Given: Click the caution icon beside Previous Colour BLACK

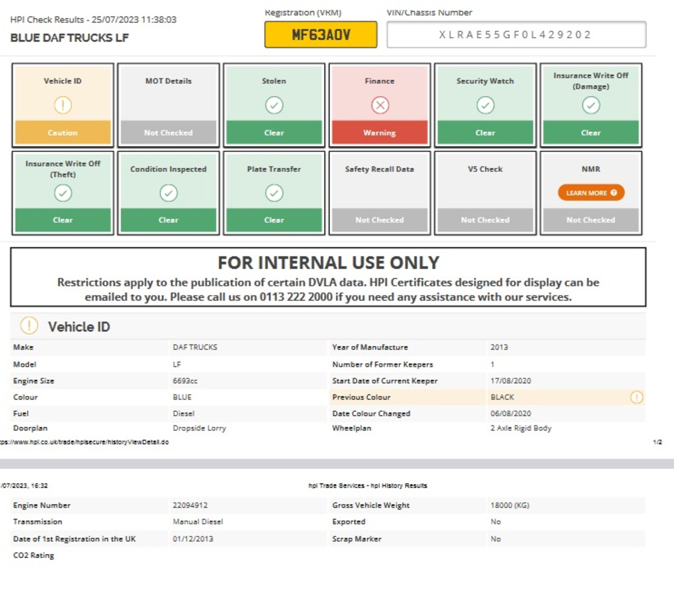Looking at the screenshot, I should coord(636,397).
